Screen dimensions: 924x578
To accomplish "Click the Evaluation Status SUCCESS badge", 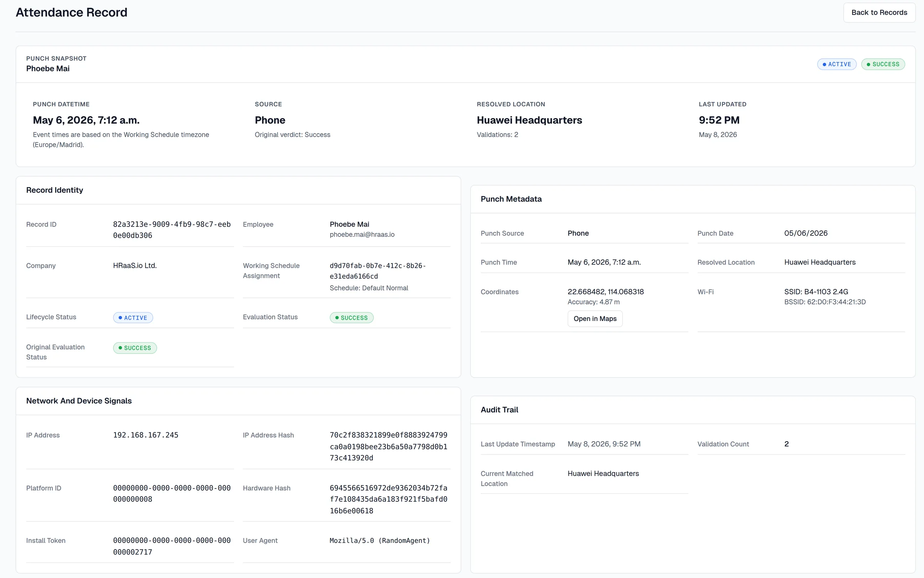I will (352, 318).
